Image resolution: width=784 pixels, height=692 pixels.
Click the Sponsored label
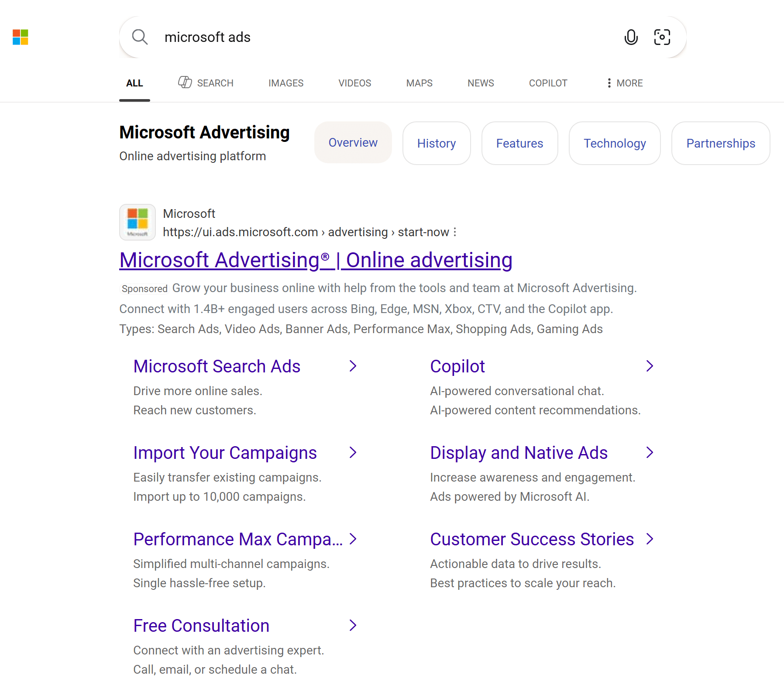point(144,289)
